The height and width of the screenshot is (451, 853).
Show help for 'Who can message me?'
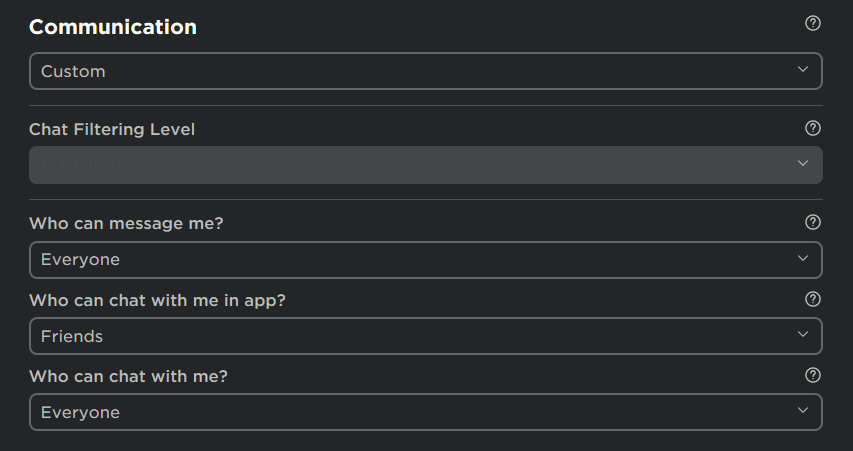(813, 222)
